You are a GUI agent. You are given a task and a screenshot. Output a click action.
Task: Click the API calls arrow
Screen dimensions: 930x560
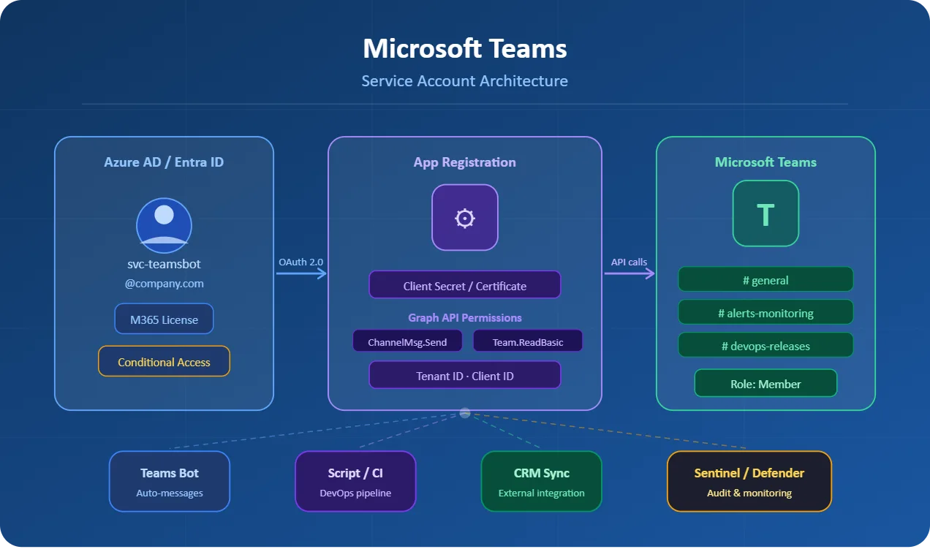[x=629, y=273]
